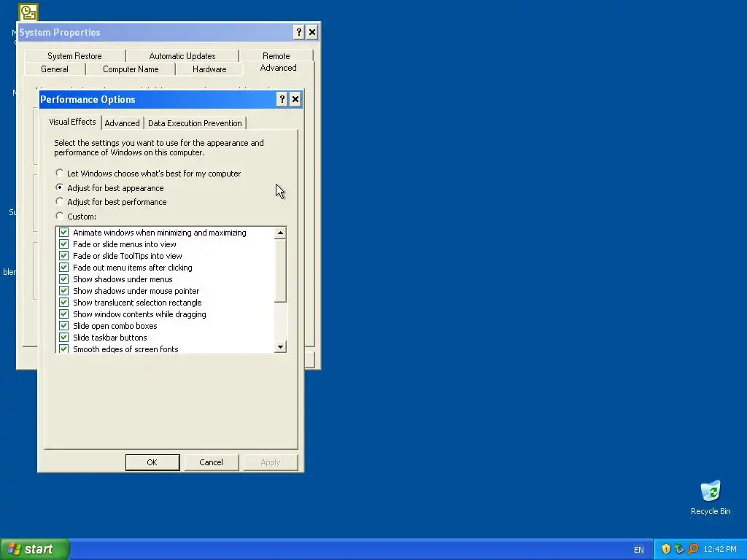Click the effects list scrollbar thumb

[x=280, y=270]
